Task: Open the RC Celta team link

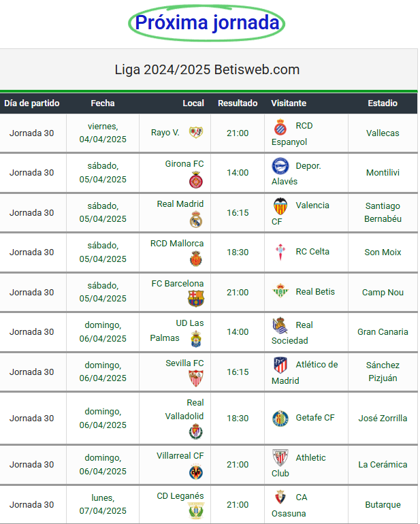Action: point(312,251)
